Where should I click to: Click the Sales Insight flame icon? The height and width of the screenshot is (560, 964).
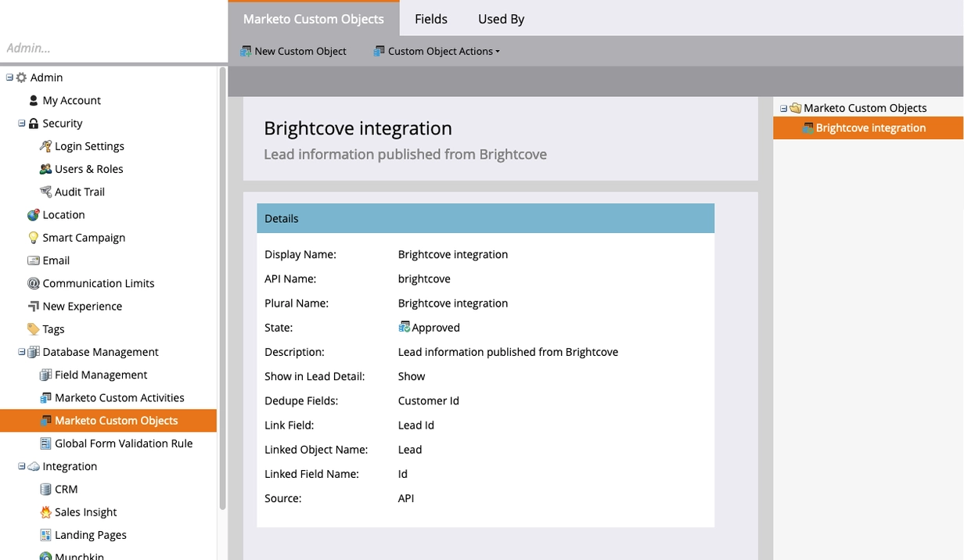tap(45, 512)
